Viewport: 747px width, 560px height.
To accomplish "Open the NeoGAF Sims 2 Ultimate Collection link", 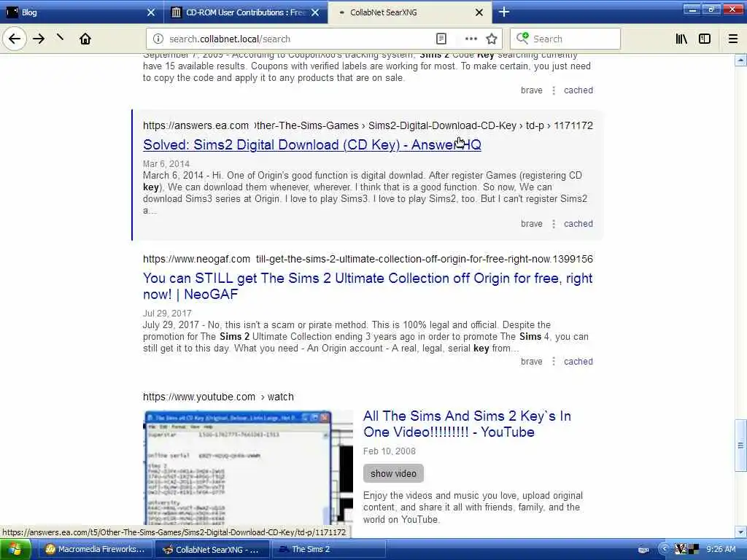I will click(368, 286).
